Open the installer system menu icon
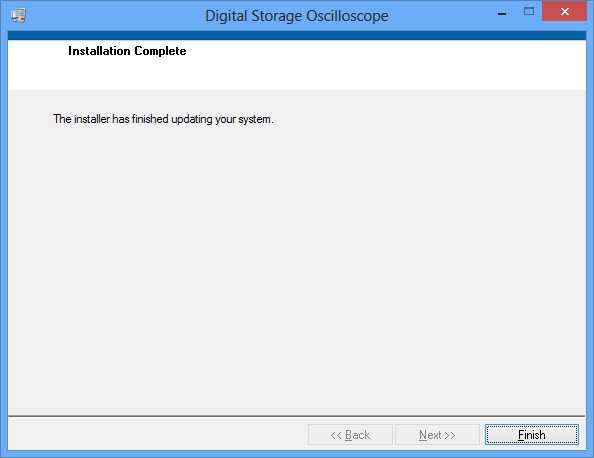Screen dimensions: 594x458 click(x=18, y=16)
